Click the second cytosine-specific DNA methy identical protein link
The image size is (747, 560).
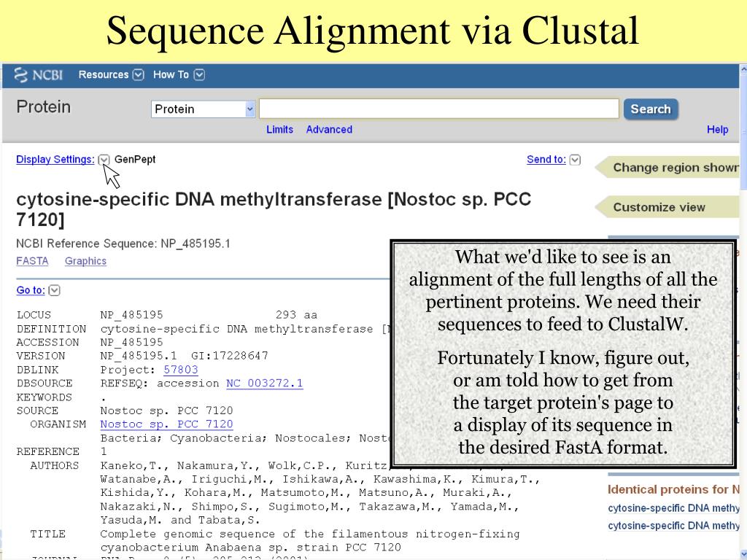(x=673, y=526)
